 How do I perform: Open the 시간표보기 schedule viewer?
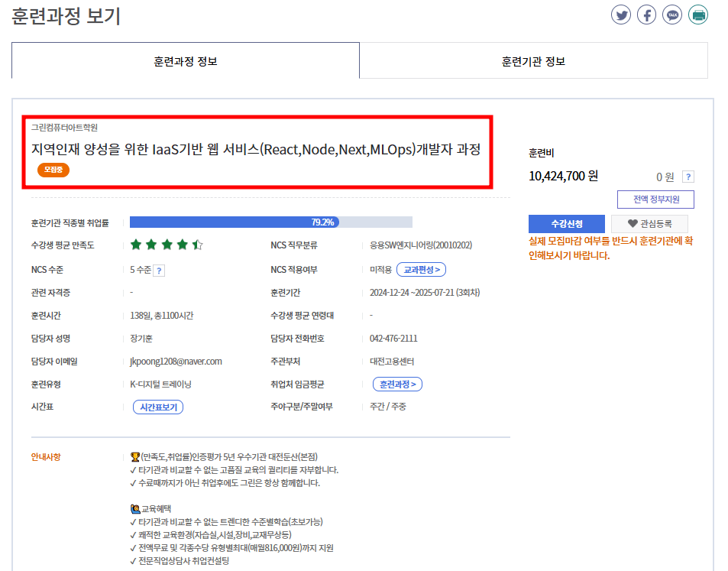(157, 406)
